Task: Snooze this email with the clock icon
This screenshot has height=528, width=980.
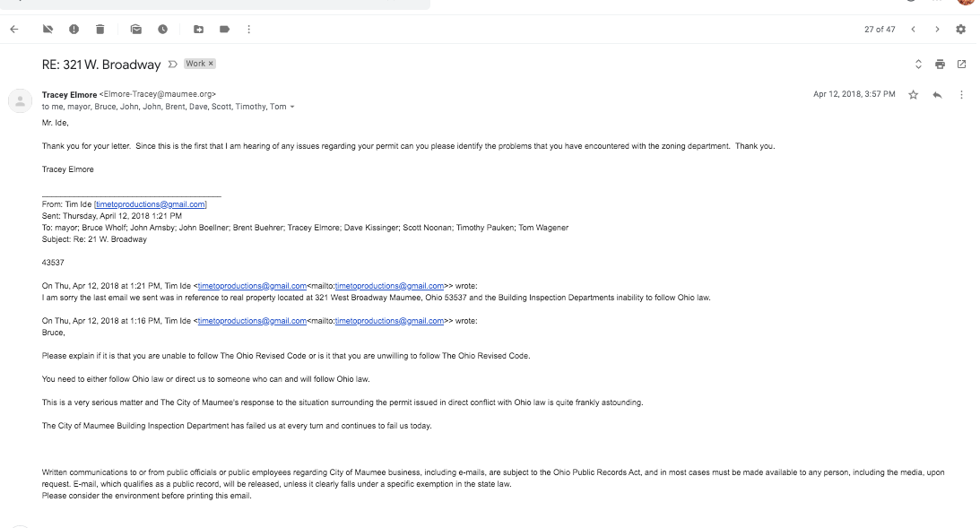Action: pyautogui.click(x=162, y=30)
